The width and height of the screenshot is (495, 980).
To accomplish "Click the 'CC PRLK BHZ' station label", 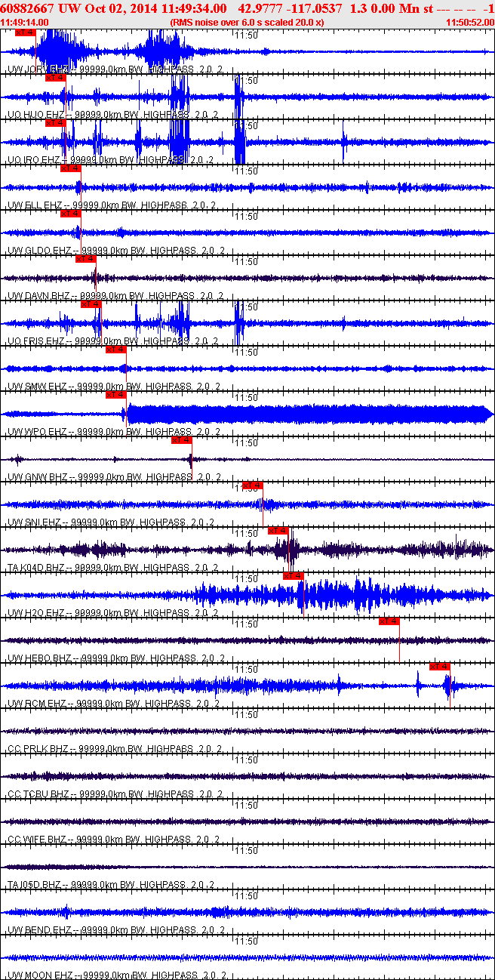I will (x=37, y=748).
